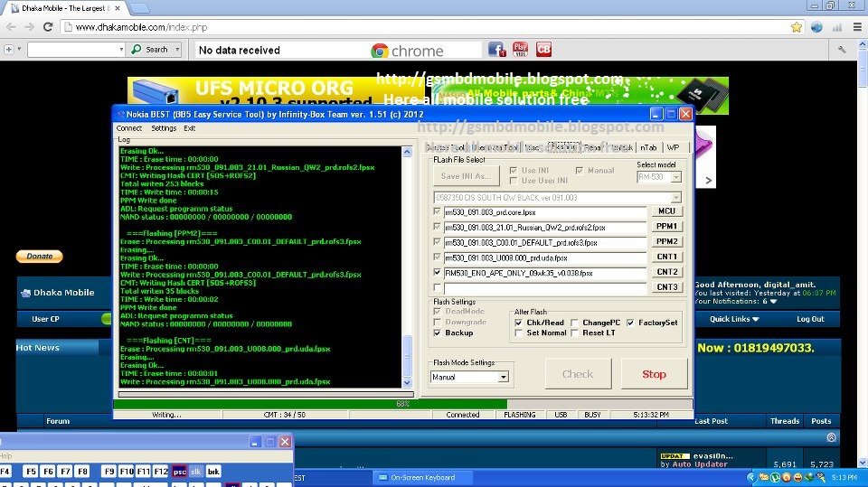868x487 pixels.
Task: Click the red CB toolbar icon
Action: (543, 50)
